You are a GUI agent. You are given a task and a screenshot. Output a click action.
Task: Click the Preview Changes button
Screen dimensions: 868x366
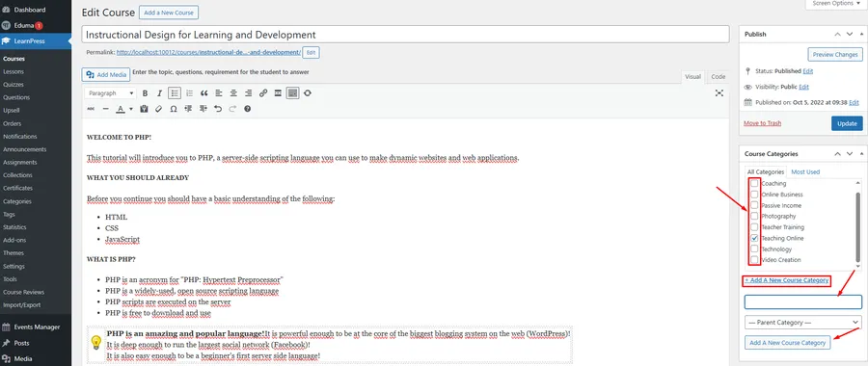[x=835, y=55]
